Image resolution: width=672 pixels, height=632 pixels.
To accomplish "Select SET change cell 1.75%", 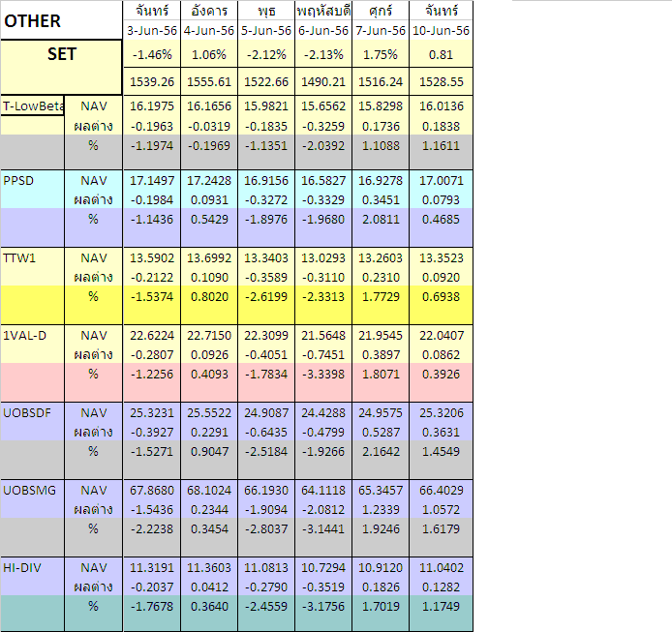I will click(x=381, y=54).
